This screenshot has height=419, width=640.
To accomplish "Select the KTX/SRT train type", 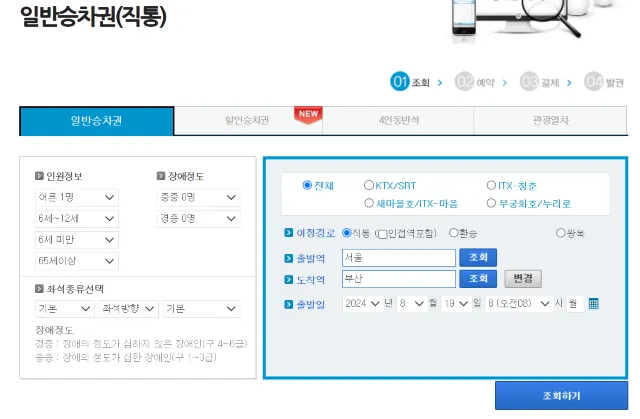I will (369, 185).
